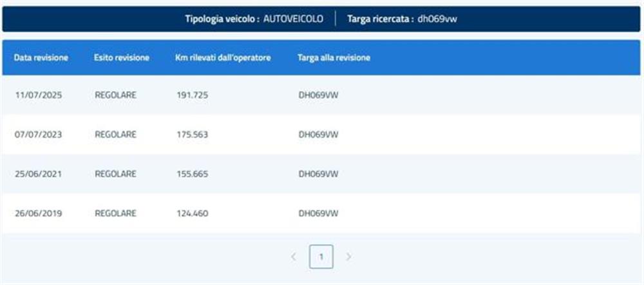644x285 pixels.
Task: Click REGOLARE result in the 11/07/2025 row
Action: click(x=115, y=95)
